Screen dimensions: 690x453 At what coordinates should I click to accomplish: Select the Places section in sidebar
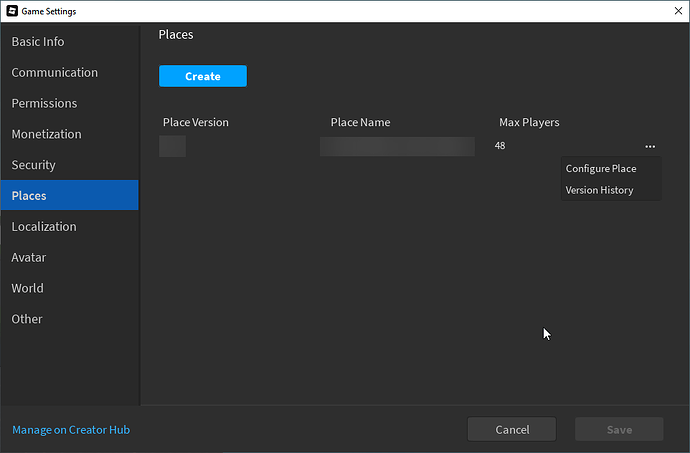coord(29,196)
